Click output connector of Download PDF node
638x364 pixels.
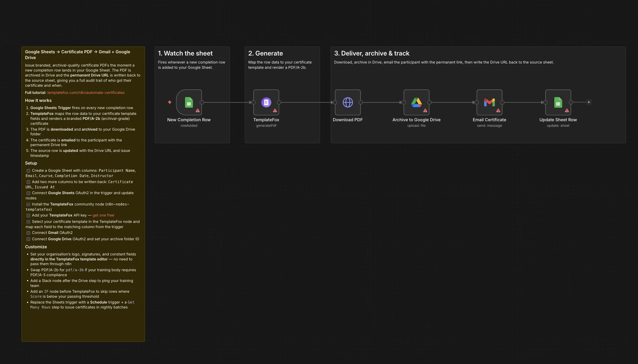(x=361, y=102)
